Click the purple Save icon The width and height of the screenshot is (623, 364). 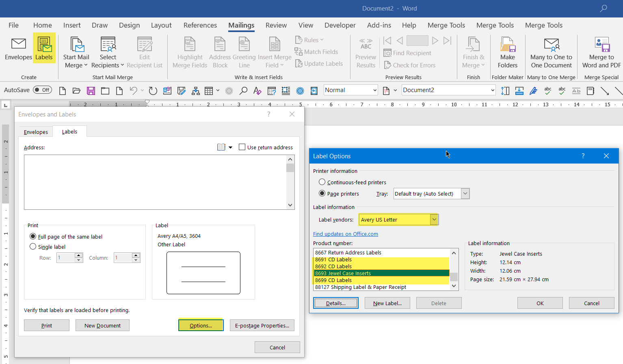tap(91, 90)
